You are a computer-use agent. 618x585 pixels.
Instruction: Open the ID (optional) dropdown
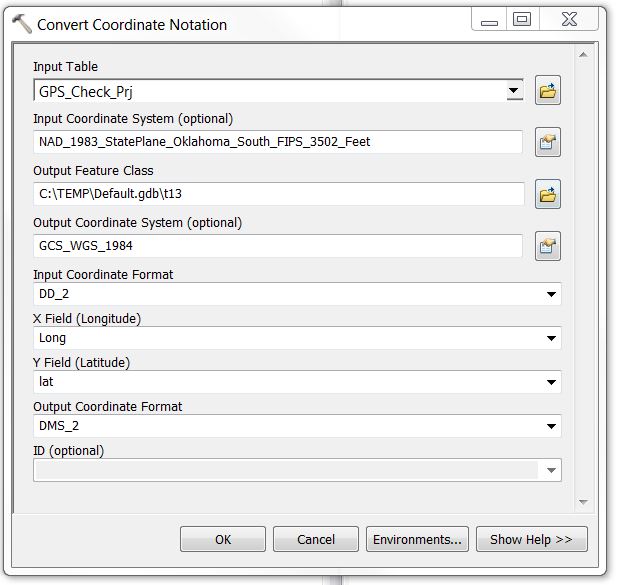551,470
